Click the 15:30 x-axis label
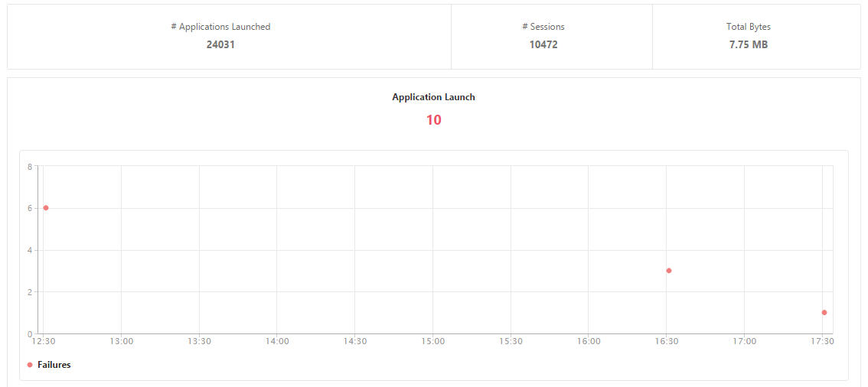This screenshot has height=387, width=868. 511,342
